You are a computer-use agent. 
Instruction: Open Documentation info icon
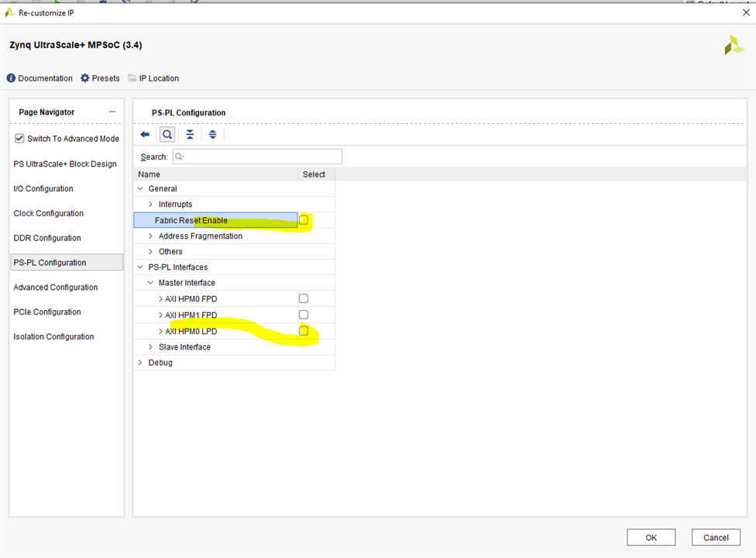tap(11, 78)
